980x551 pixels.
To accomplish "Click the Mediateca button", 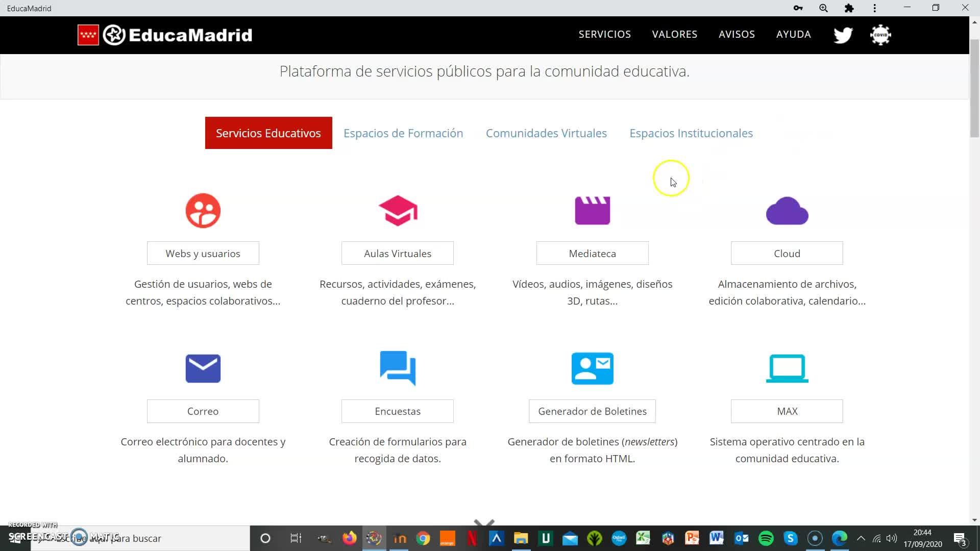I will pyautogui.click(x=592, y=254).
